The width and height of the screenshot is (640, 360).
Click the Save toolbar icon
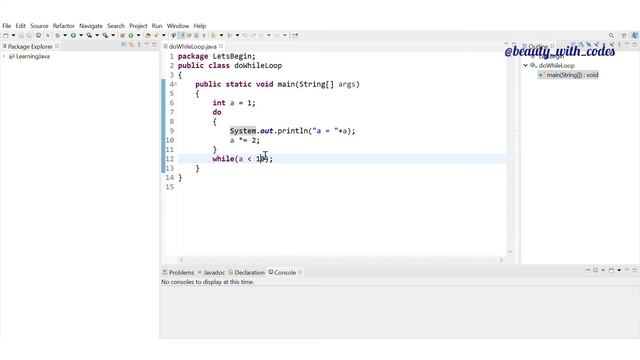tap(22, 36)
